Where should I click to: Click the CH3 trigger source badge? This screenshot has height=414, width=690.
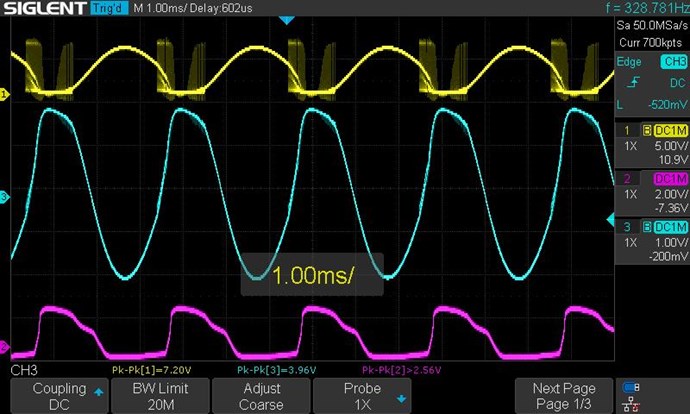pos(674,62)
